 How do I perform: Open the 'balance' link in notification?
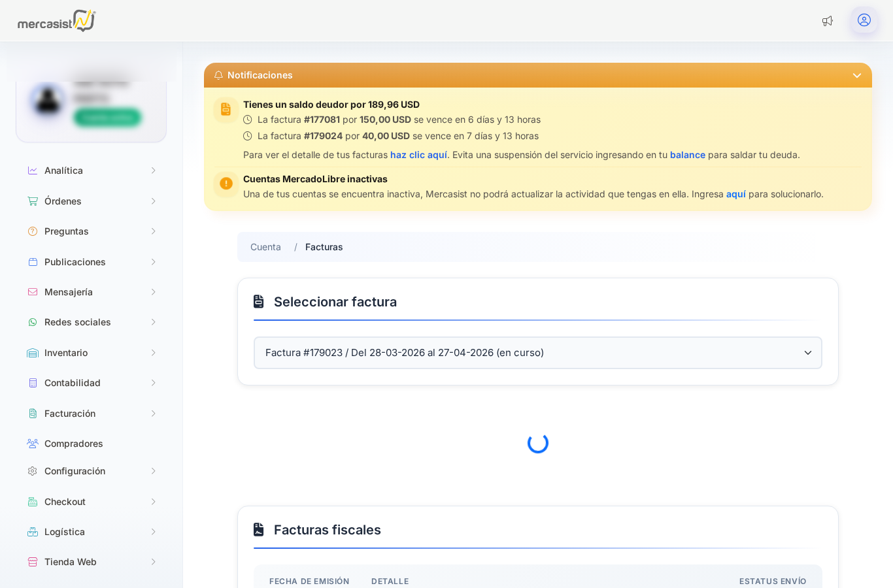coord(688,155)
